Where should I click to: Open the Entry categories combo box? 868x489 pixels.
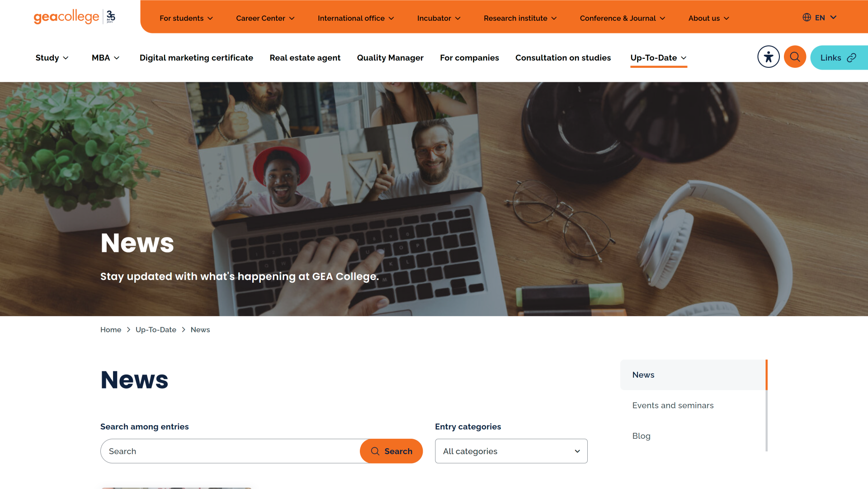click(511, 451)
